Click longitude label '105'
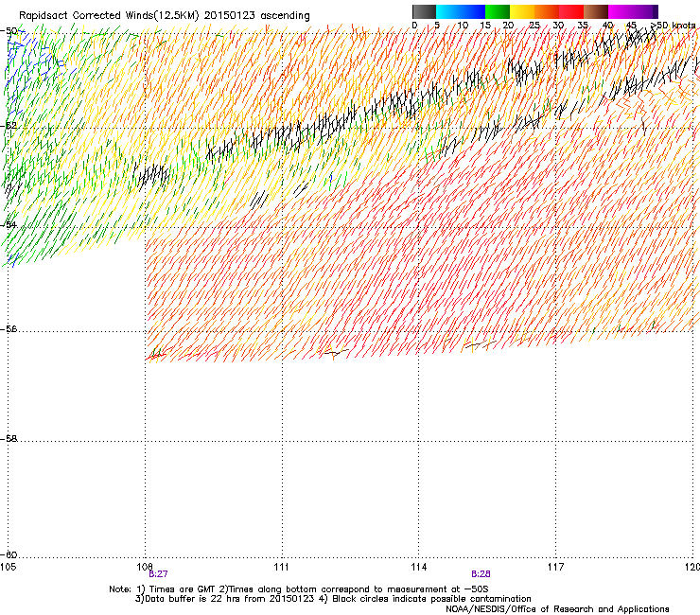The width and height of the screenshot is (700, 615). click(8, 567)
